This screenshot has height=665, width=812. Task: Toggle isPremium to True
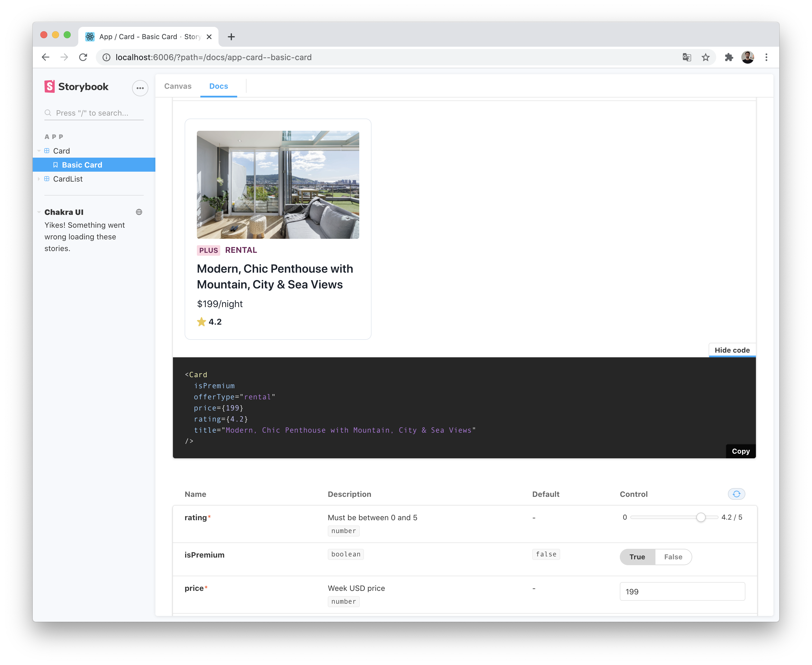[637, 556]
